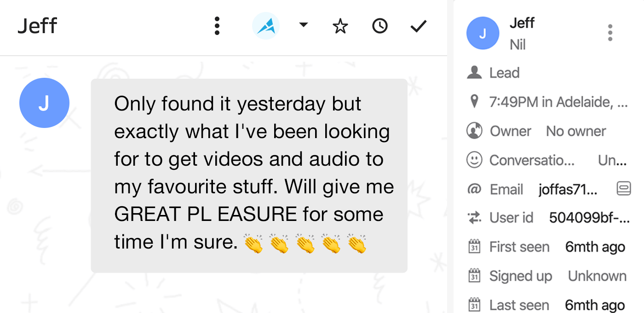The width and height of the screenshot is (644, 313).
Task: Click the First seen calendar icon
Action: coord(474,246)
